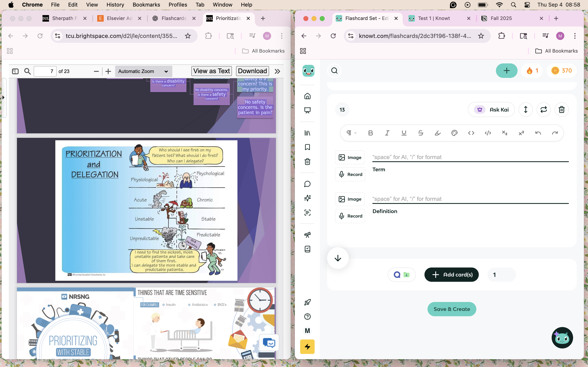This screenshot has width=588, height=367.
Task: Toggle bold formatting in card editor
Action: pos(370,133)
